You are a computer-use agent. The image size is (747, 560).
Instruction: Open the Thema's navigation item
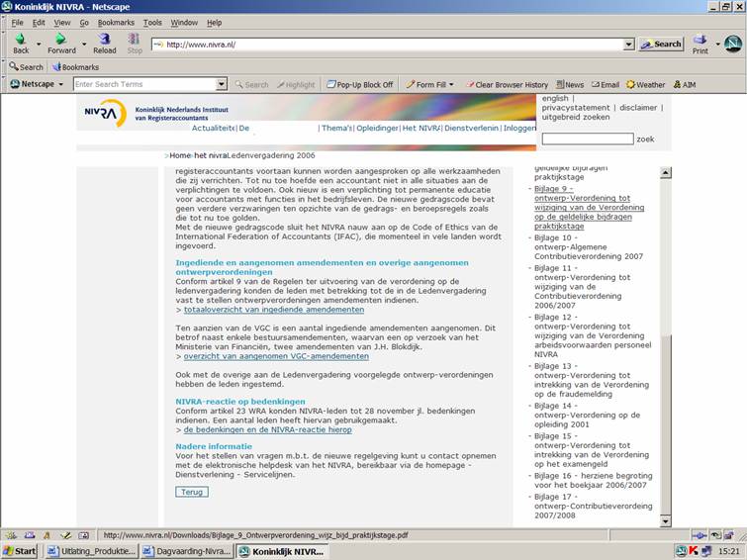[336, 128]
